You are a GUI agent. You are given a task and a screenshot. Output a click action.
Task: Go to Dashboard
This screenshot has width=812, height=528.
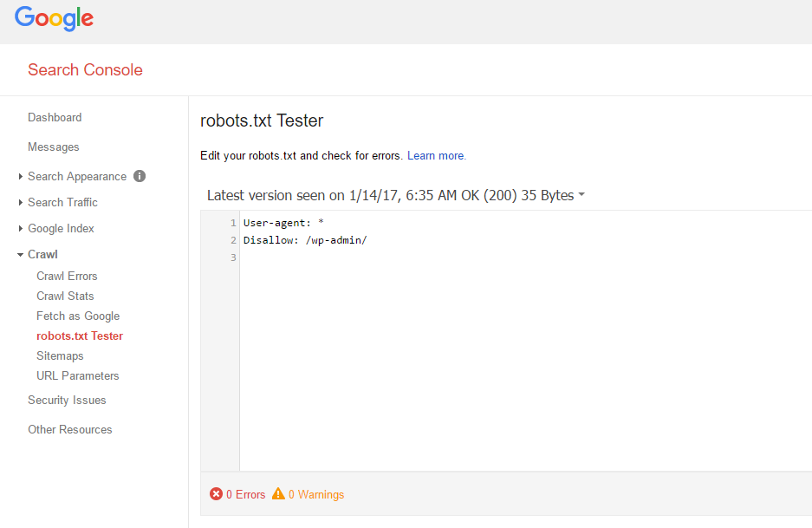pyautogui.click(x=55, y=118)
